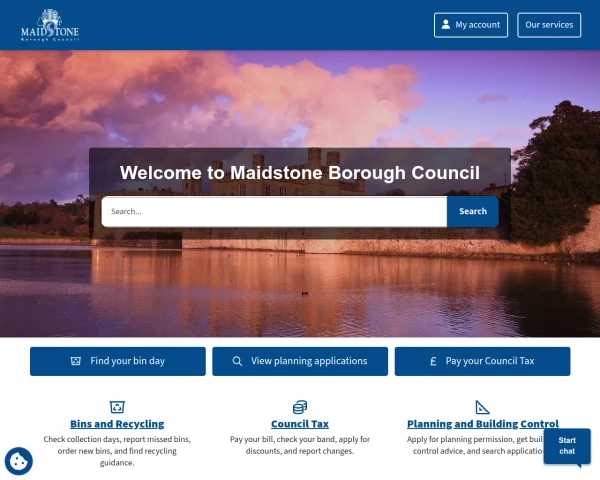Open the Our services menu
The image size is (600, 480).
[549, 25]
